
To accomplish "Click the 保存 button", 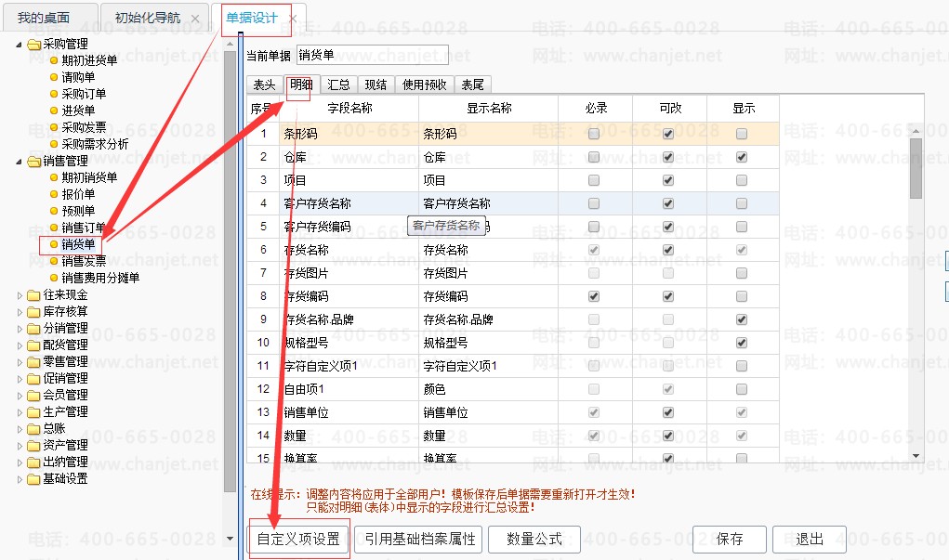I will [730, 540].
